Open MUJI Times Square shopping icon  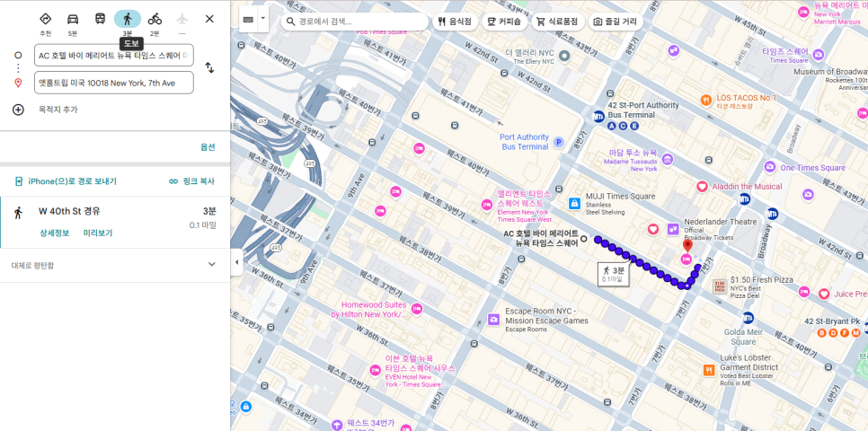tap(574, 204)
